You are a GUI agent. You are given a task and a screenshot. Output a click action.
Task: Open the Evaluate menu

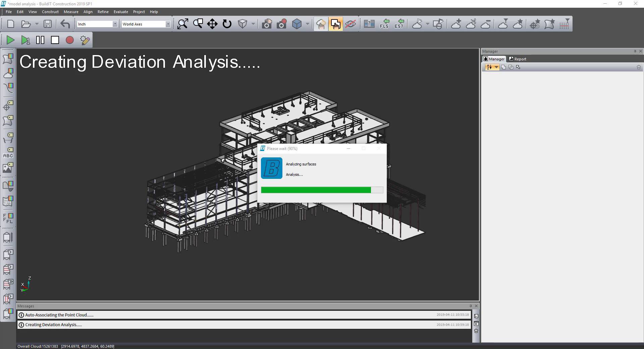pos(120,11)
